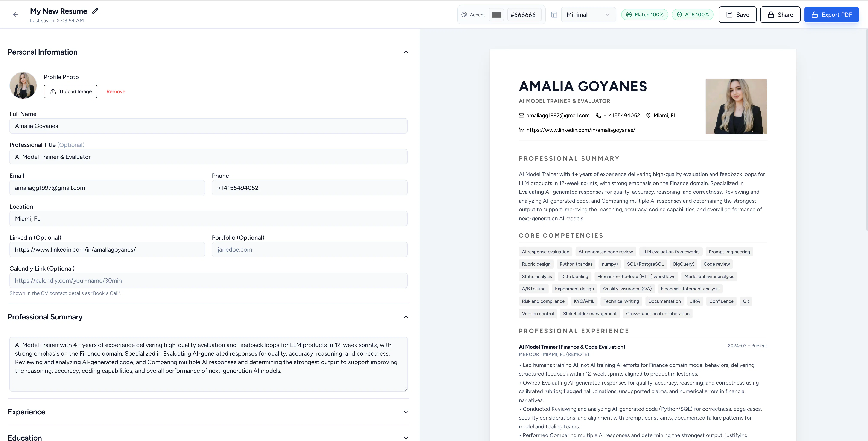Click into the Professional Summary textarea
This screenshot has width=868, height=441.
pyautogui.click(x=208, y=364)
